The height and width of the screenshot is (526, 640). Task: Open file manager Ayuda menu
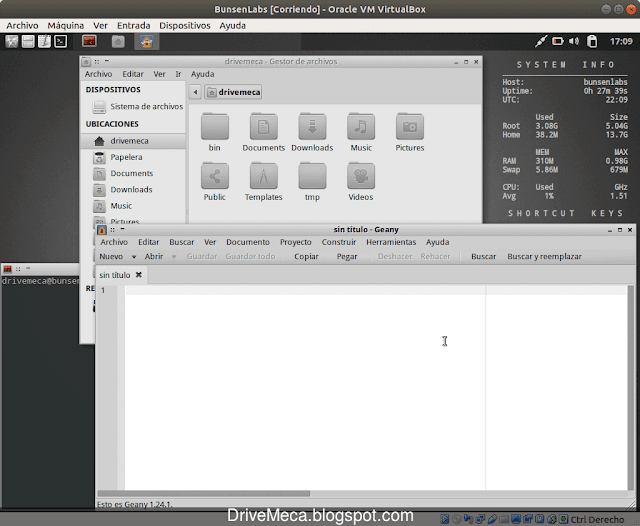[x=202, y=74]
